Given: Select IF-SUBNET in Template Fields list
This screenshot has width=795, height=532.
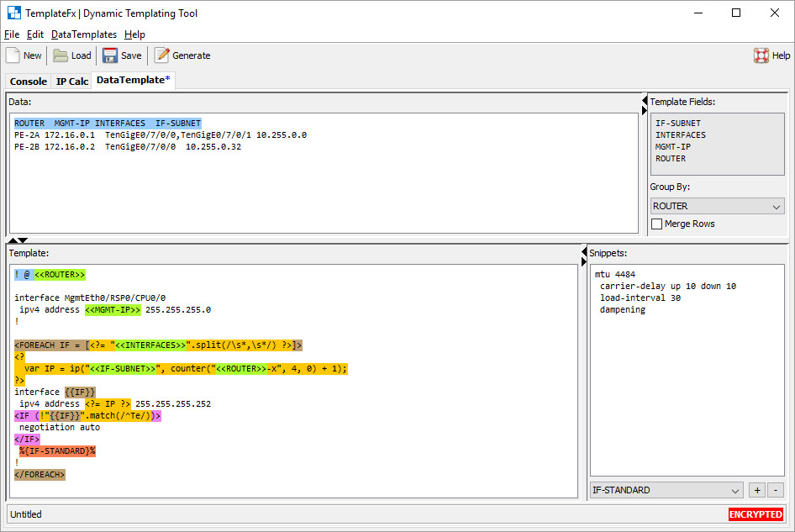Looking at the screenshot, I should [678, 124].
